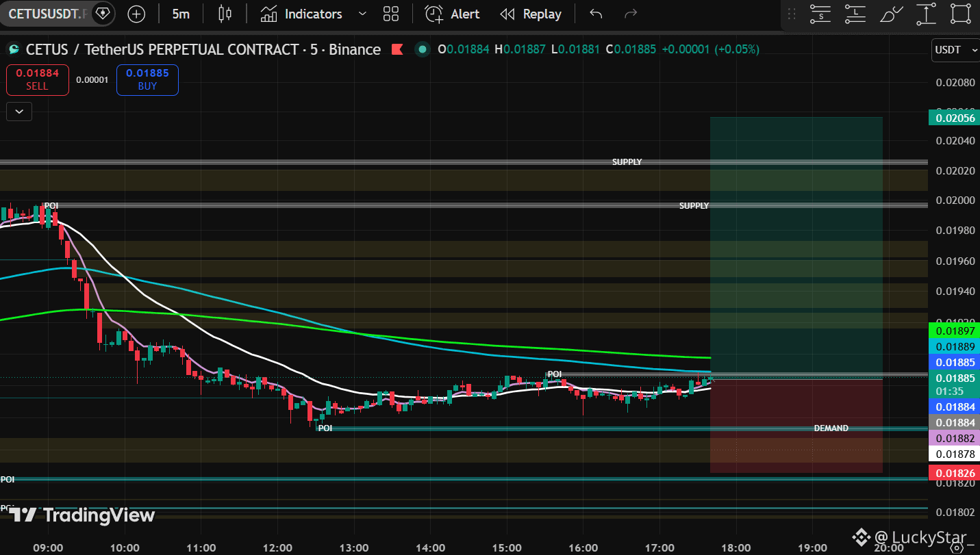Click the cyan 0.01889 price tag
This screenshot has width=980, height=555.
tap(954, 347)
